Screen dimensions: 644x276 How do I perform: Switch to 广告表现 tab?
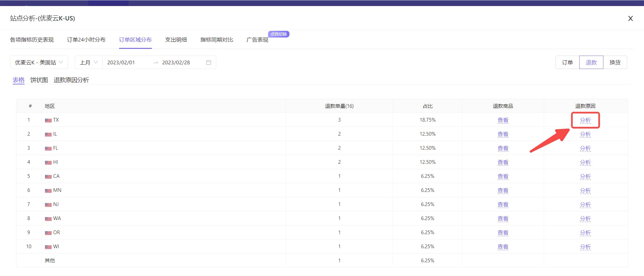pyautogui.click(x=257, y=40)
